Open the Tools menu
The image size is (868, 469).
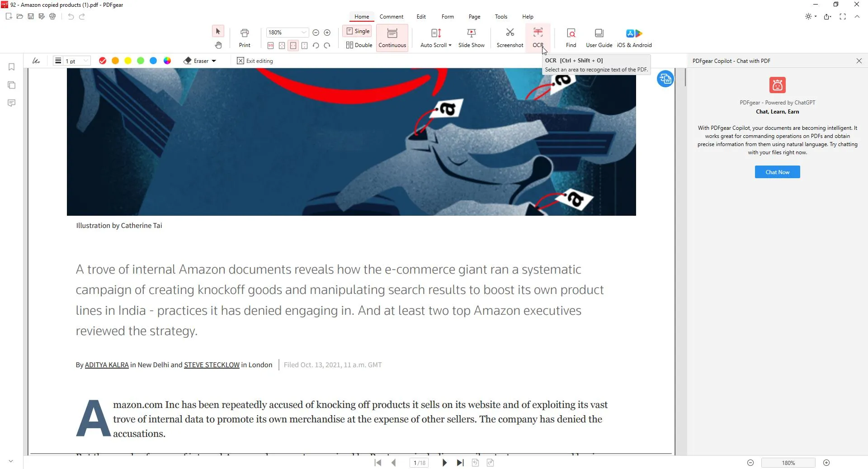point(501,17)
